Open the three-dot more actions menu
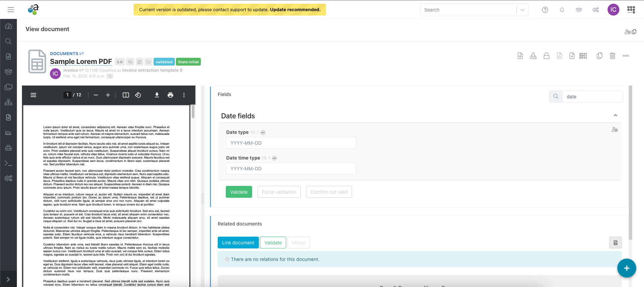Viewport: 644px width, 287px height. click(626, 56)
